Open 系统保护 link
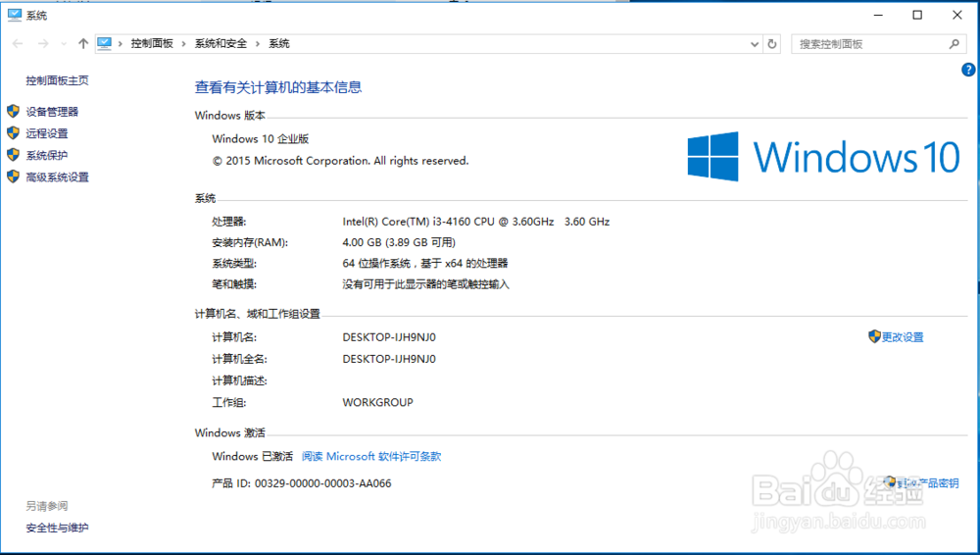The width and height of the screenshot is (980, 555). (47, 155)
